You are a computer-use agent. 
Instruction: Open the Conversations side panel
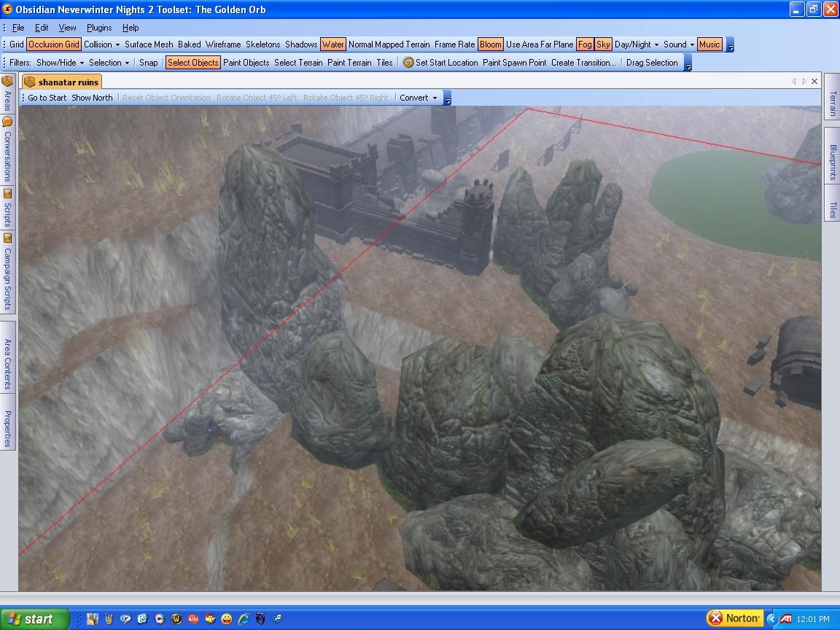(x=7, y=149)
